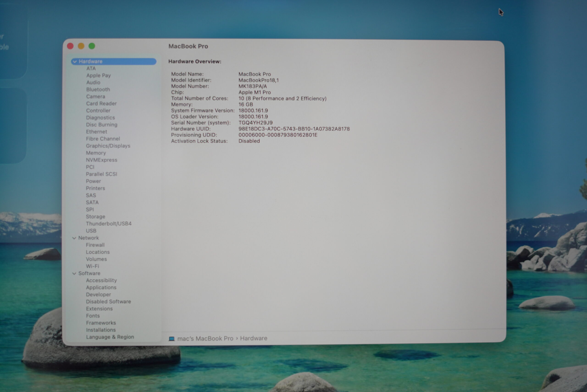Click the Hardware Overview heading
Viewport: 587px width, 392px height.
[195, 61]
